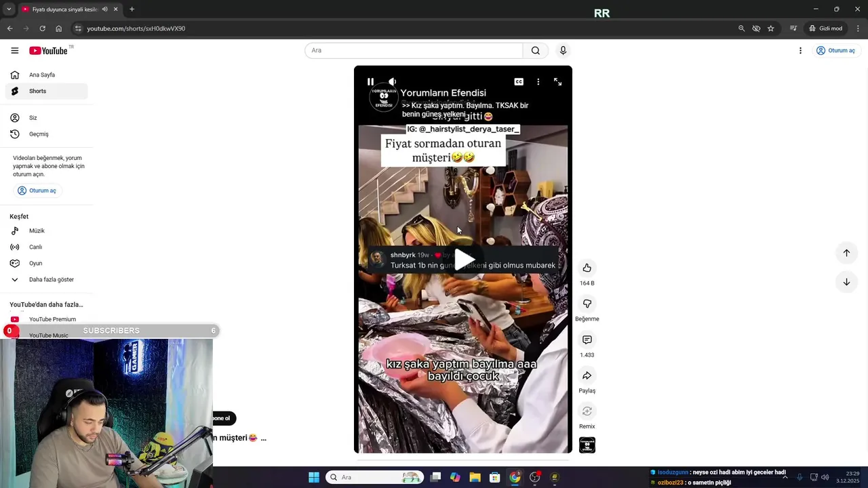Go to the YouTube home logo

click(x=48, y=51)
